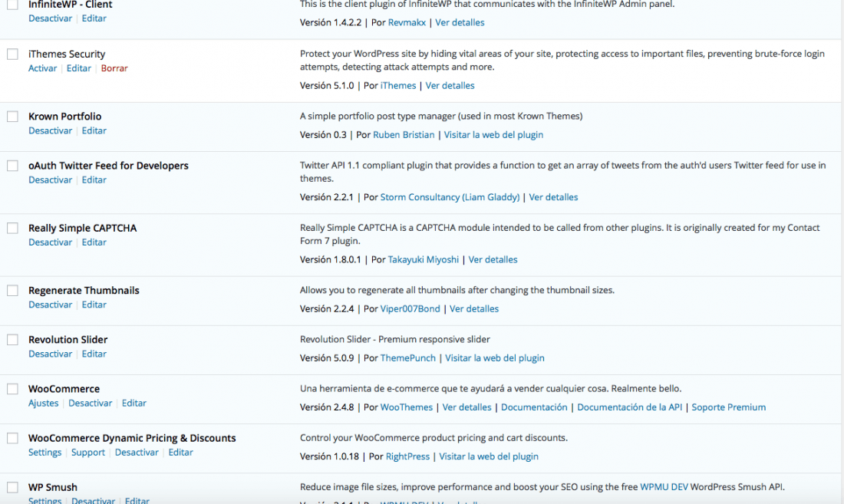Deactivate the InfiniteWP - Client plugin

50,18
